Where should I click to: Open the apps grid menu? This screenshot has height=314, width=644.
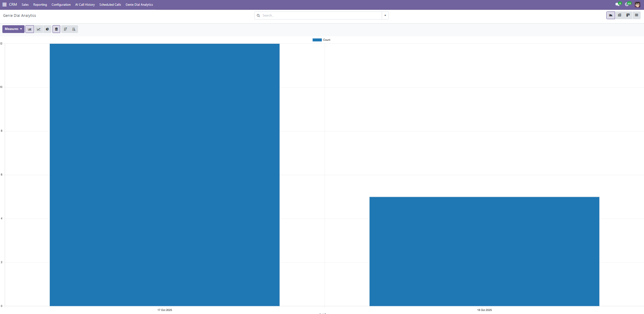click(4, 5)
